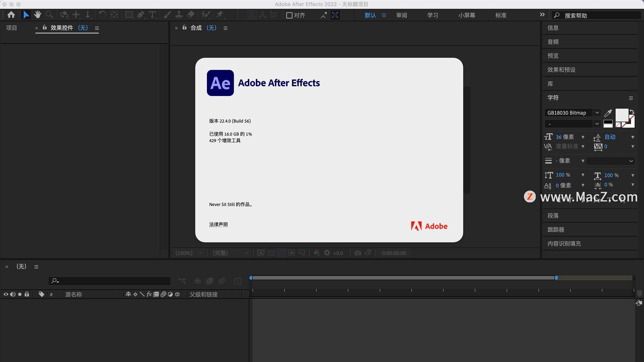644x362 pixels.
Task: Select the Hand tool
Action: pos(38,14)
